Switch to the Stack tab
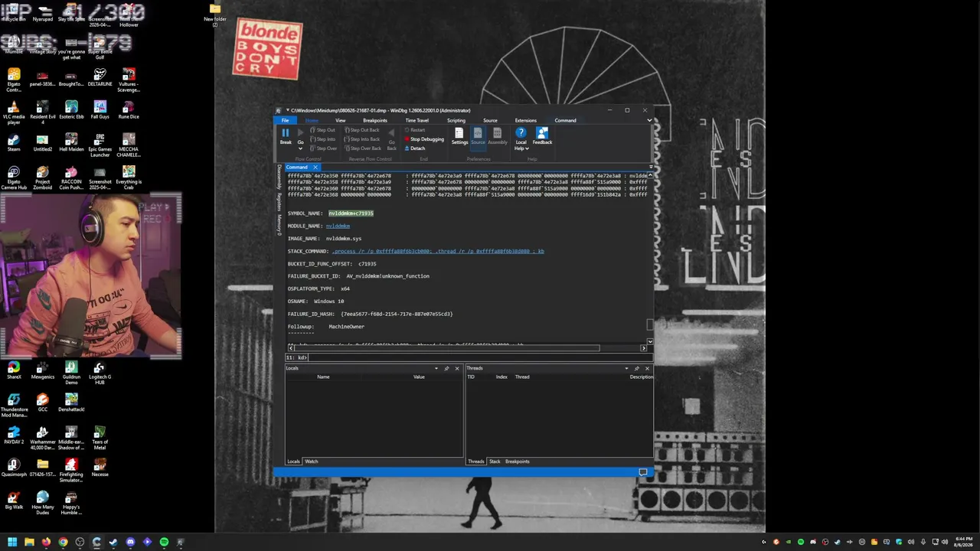980x551 pixels. click(495, 461)
